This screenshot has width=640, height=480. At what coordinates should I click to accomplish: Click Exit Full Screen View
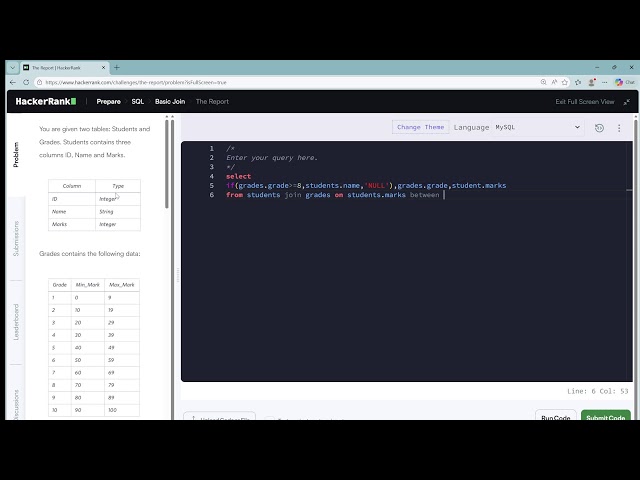click(x=584, y=102)
